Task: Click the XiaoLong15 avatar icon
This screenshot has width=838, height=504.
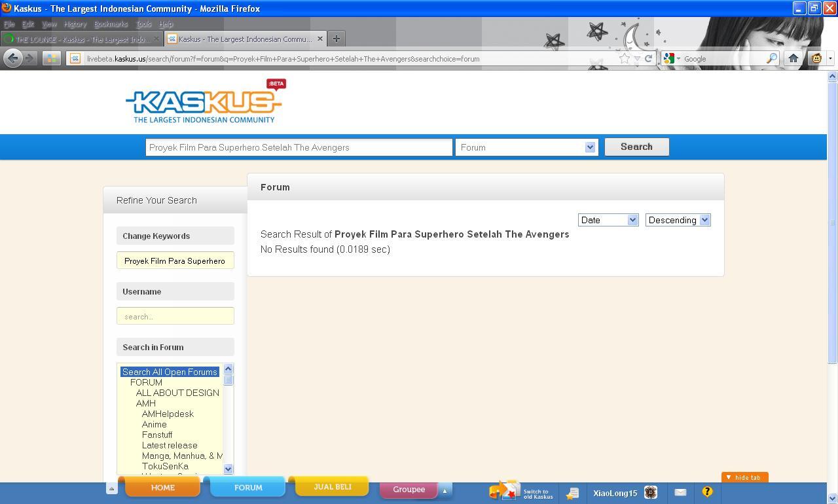Action: [651, 492]
